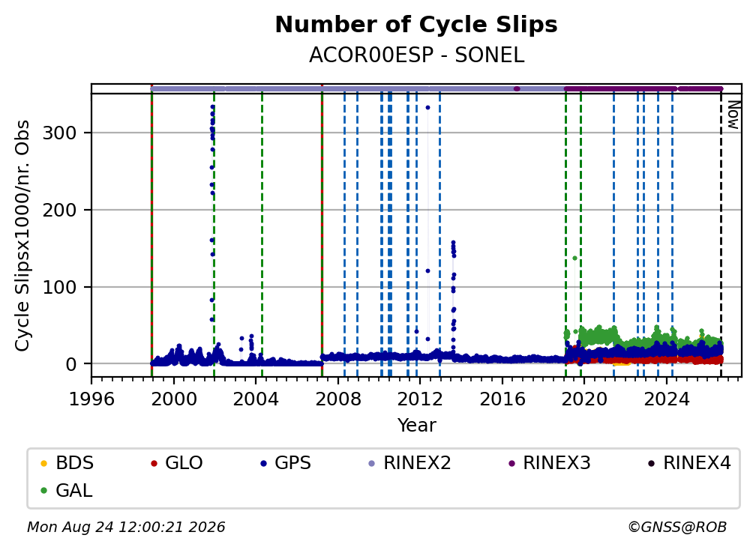Click the 200 y-axis tick label

[x=59, y=210]
